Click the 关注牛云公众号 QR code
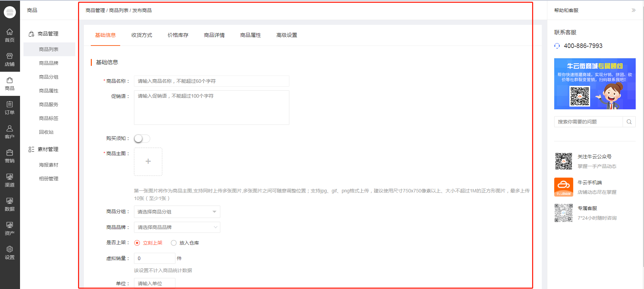The image size is (644, 289). [x=564, y=161]
